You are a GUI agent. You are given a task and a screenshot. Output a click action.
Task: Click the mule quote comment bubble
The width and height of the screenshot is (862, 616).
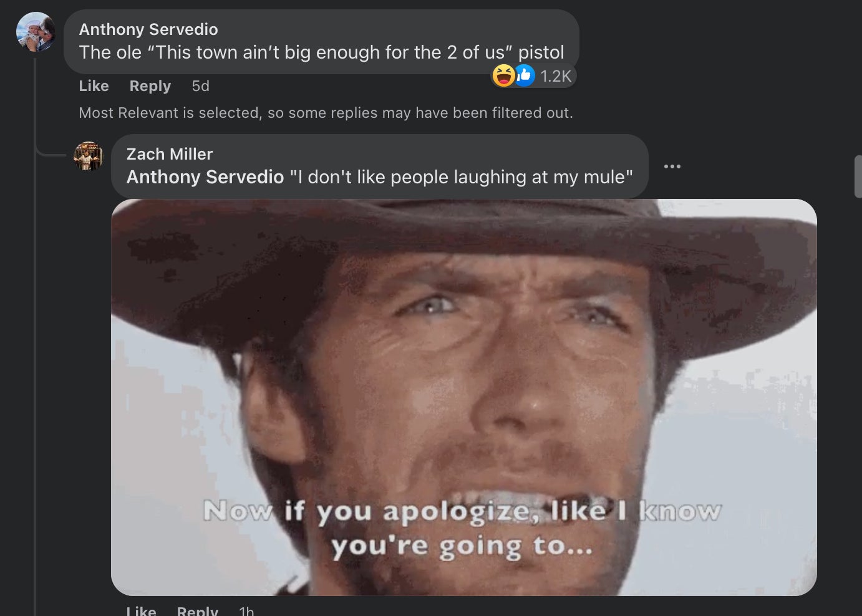pos(380,166)
